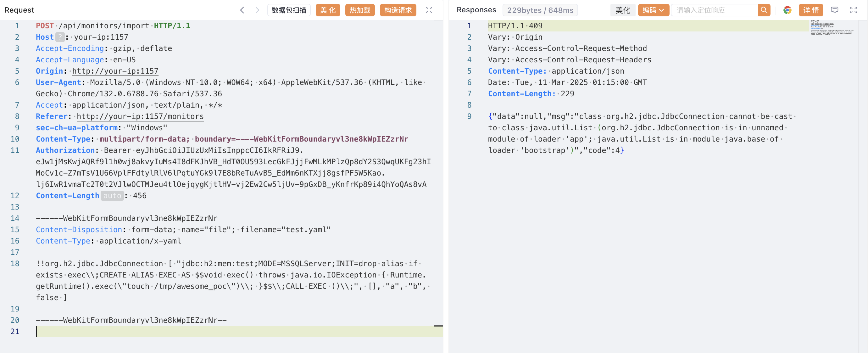Screen dimensions: 868x353
Task: Click the comment bubble icon in Responses
Action: (x=834, y=10)
